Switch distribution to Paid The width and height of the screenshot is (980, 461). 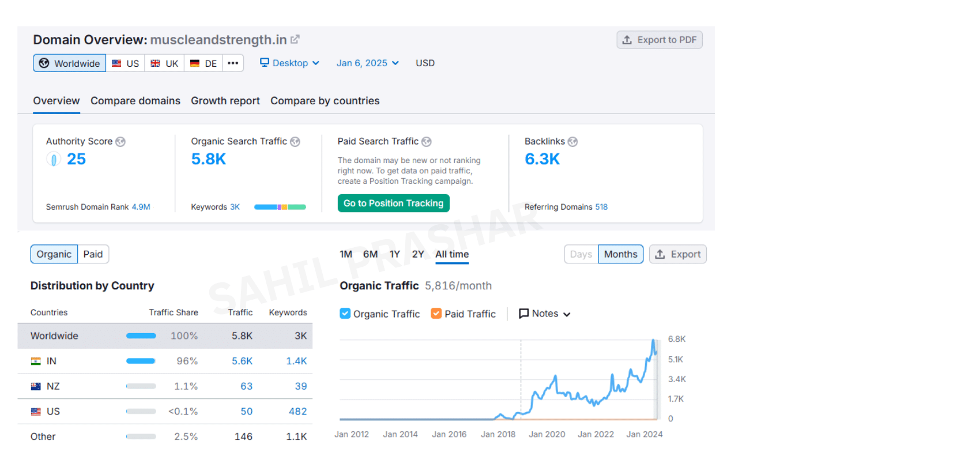[x=93, y=254]
